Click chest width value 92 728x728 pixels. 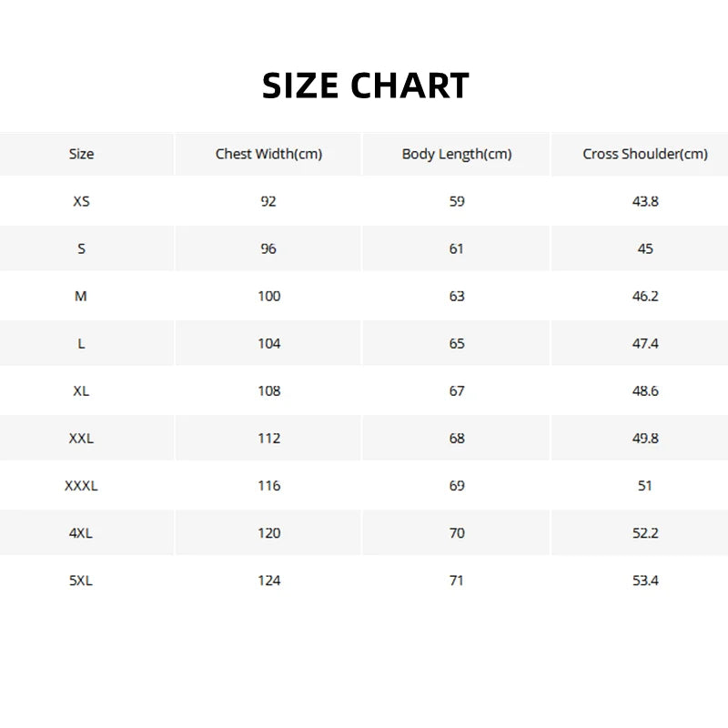[x=268, y=201]
